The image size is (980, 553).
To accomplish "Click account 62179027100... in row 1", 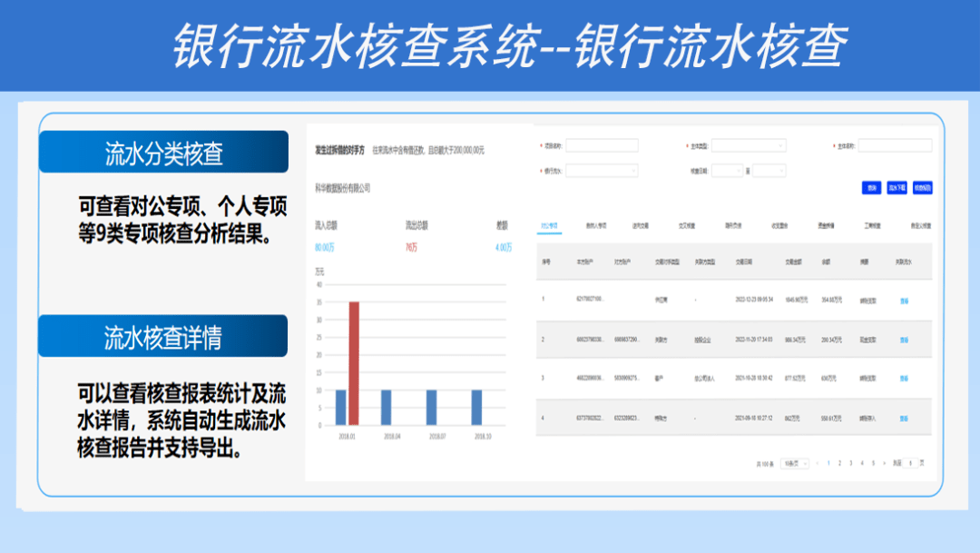I will coord(590,299).
